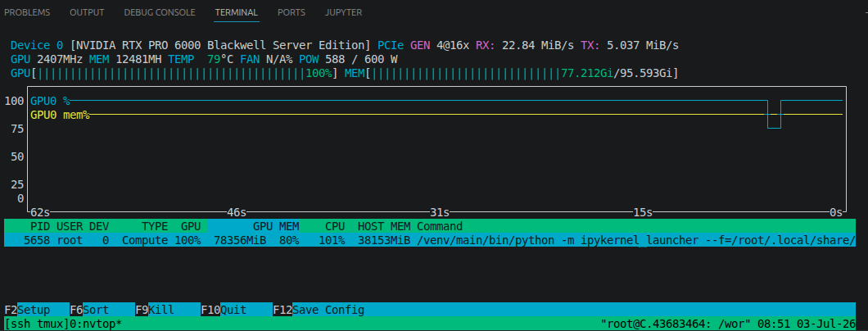Click the 38153MiB host memory value
The width and height of the screenshot is (868, 331).
pos(384,240)
